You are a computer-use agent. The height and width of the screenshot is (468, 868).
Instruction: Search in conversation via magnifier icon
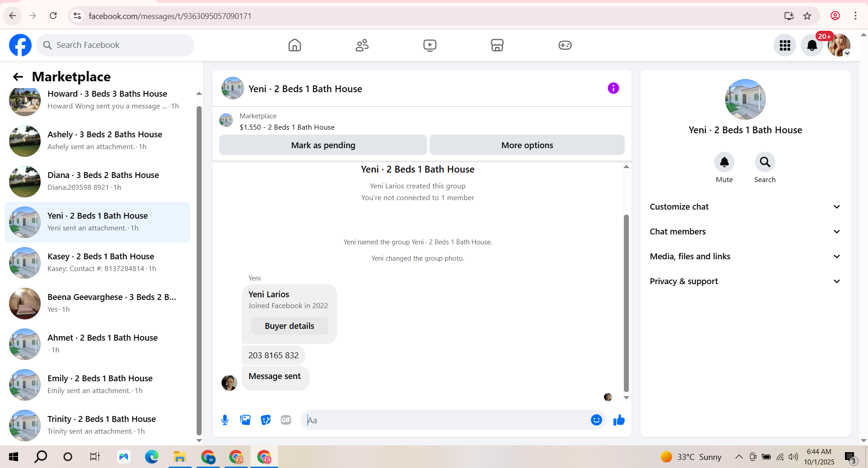coord(765,162)
